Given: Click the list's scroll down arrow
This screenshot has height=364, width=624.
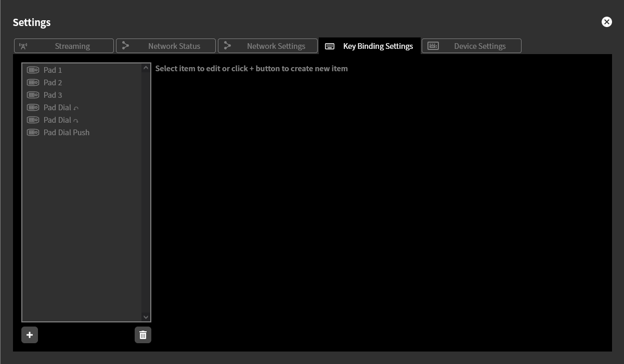Looking at the screenshot, I should (146, 317).
